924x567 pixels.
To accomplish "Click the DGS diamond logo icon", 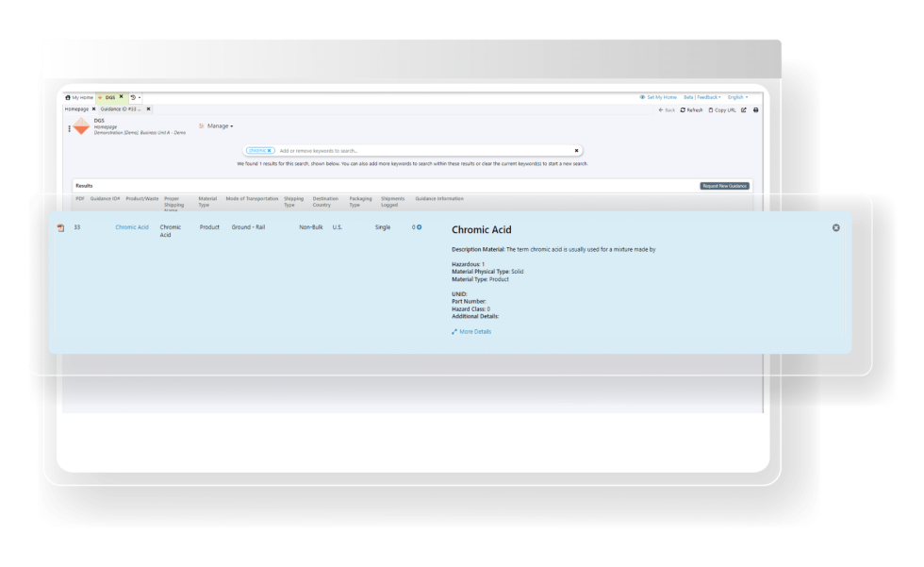I will [80, 126].
